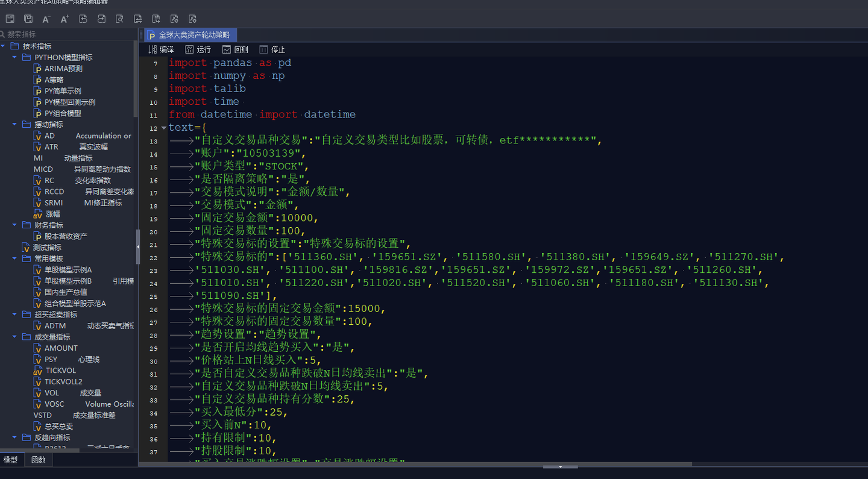Select the VSTD 成交量标准差 row
868x479 pixels.
pos(75,415)
